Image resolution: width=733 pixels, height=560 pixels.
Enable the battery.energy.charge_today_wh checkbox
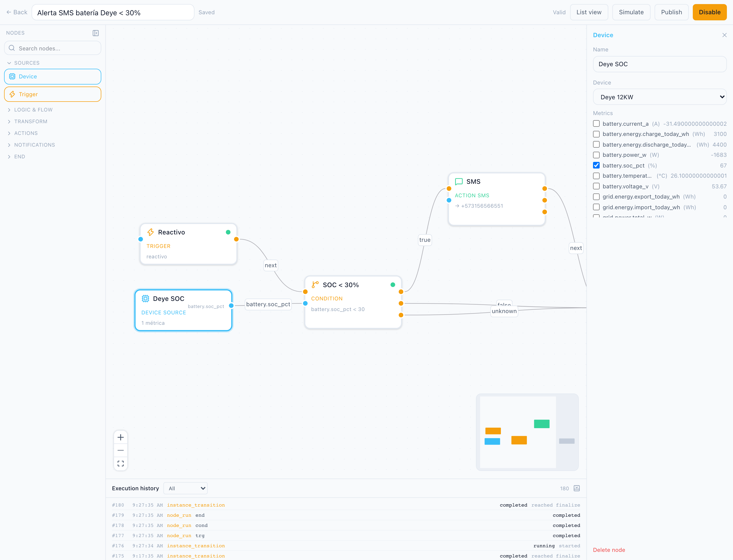tap(596, 134)
